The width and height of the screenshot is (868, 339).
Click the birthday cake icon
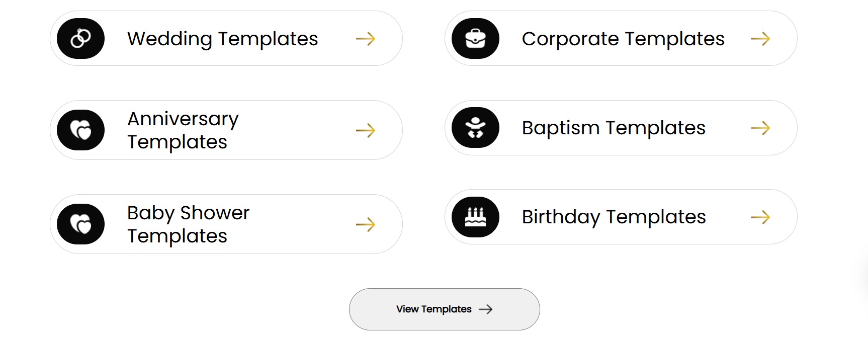[475, 217]
